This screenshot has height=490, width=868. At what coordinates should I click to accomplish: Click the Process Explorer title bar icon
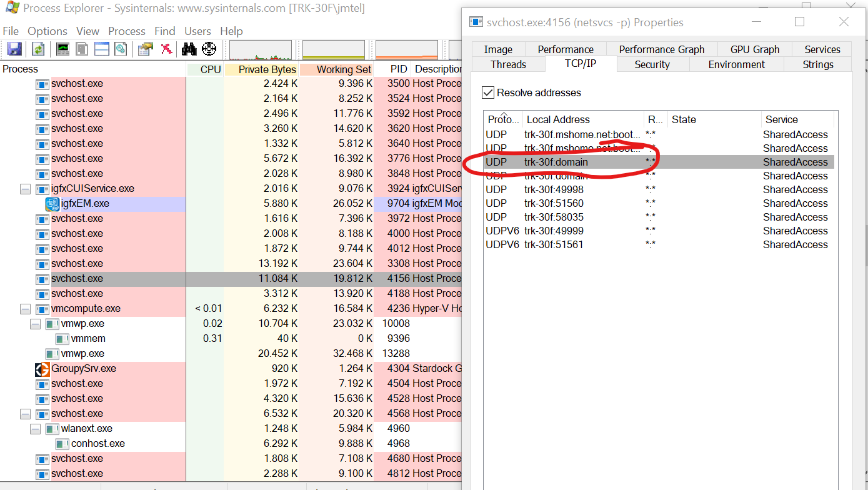(x=12, y=8)
